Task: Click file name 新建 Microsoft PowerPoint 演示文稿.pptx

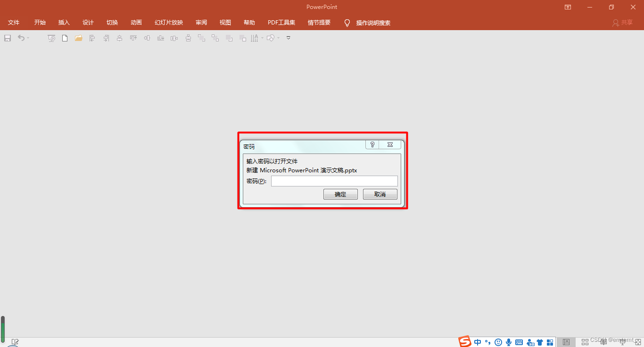Action: coord(302,170)
